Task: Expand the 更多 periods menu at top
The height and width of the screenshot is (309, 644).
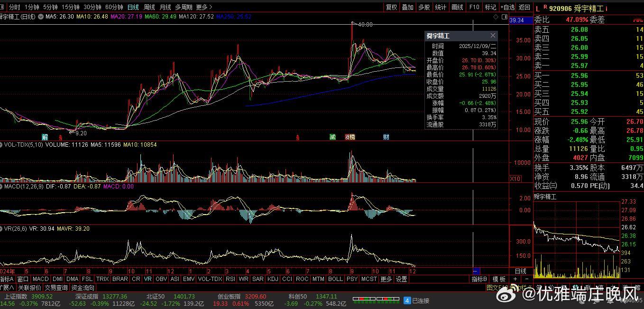Action: tap(204, 7)
